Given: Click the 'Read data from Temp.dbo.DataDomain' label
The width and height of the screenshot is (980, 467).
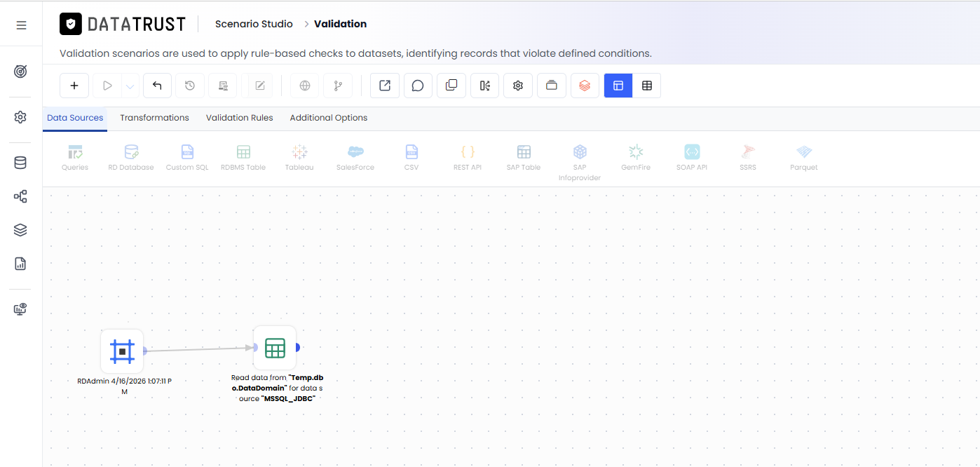Looking at the screenshot, I should 277,388.
